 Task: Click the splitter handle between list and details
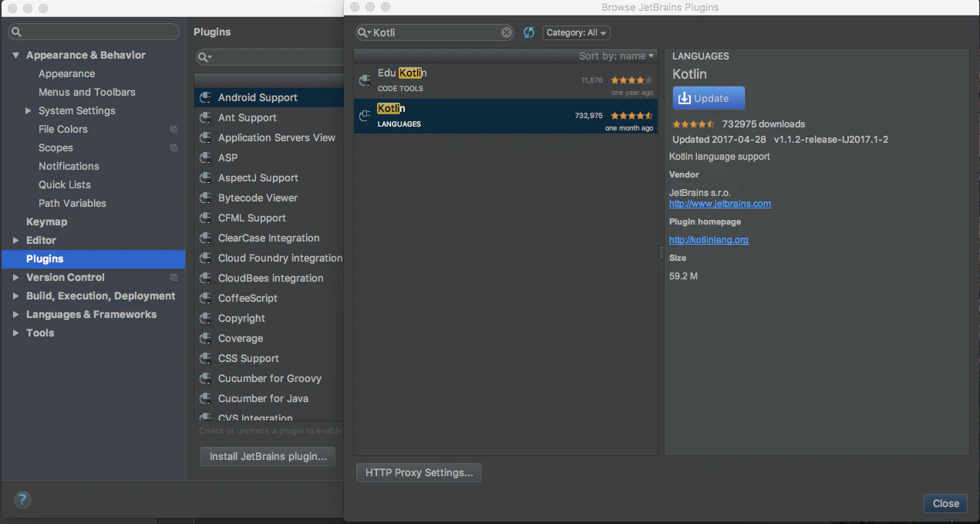661,252
